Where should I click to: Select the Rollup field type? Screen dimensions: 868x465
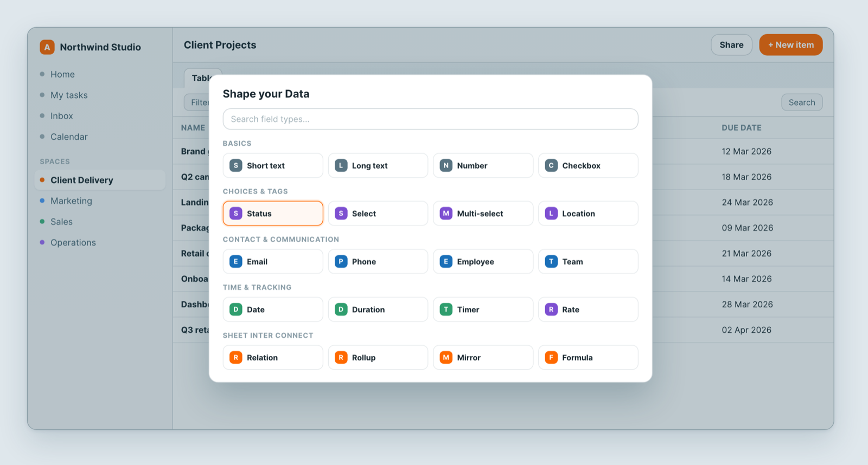coord(378,358)
